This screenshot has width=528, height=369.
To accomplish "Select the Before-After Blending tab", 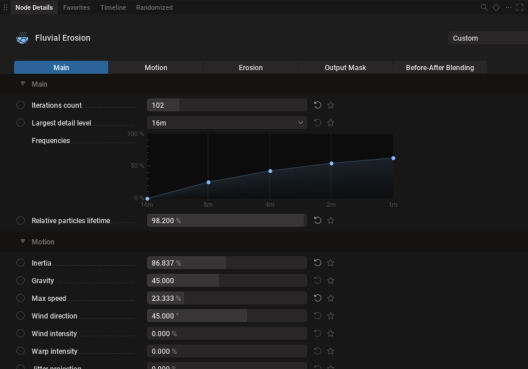I will [440, 67].
